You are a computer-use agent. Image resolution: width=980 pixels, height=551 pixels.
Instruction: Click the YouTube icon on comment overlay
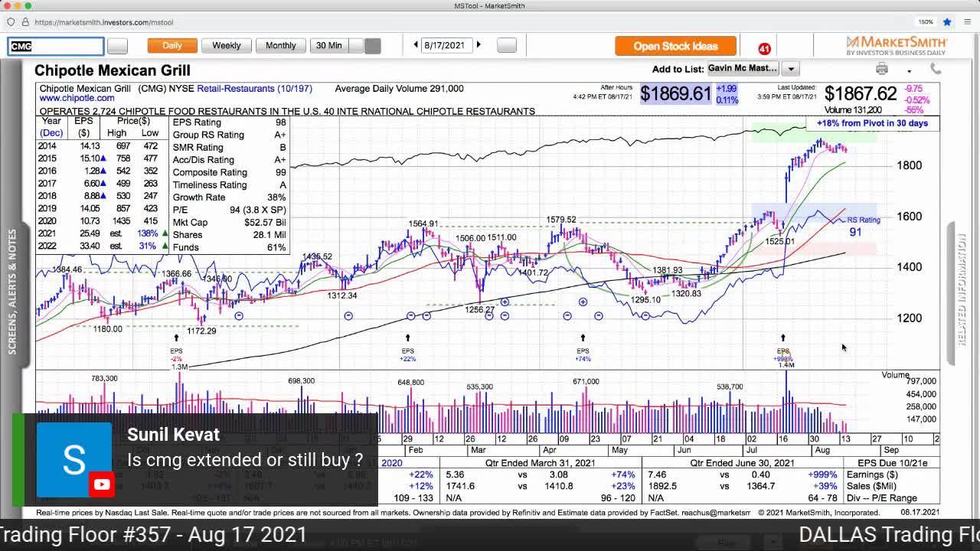(101, 484)
